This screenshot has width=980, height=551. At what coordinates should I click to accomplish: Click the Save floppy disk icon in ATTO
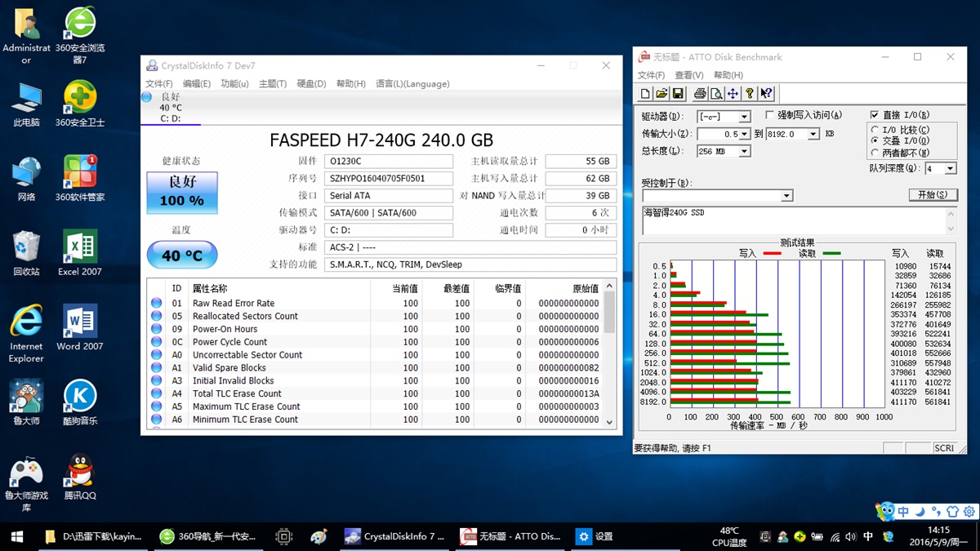click(x=676, y=94)
